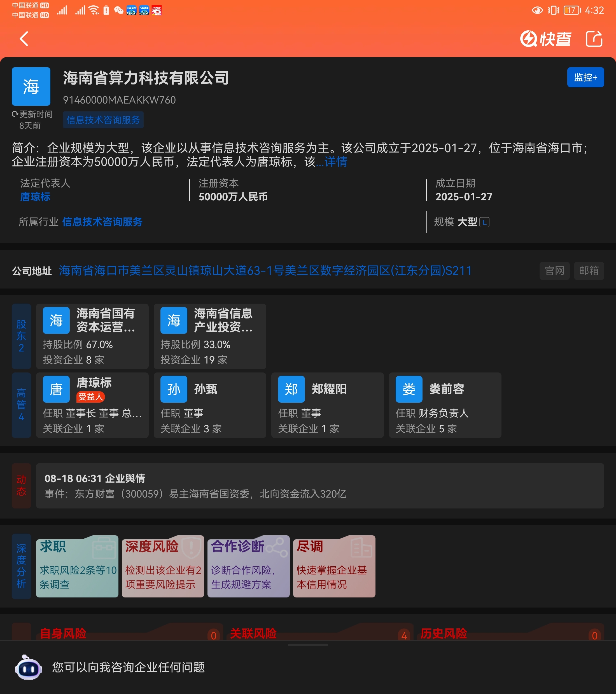Open the 尽调 due diligence card
Image resolution: width=616 pixels, height=694 pixels.
point(334,566)
